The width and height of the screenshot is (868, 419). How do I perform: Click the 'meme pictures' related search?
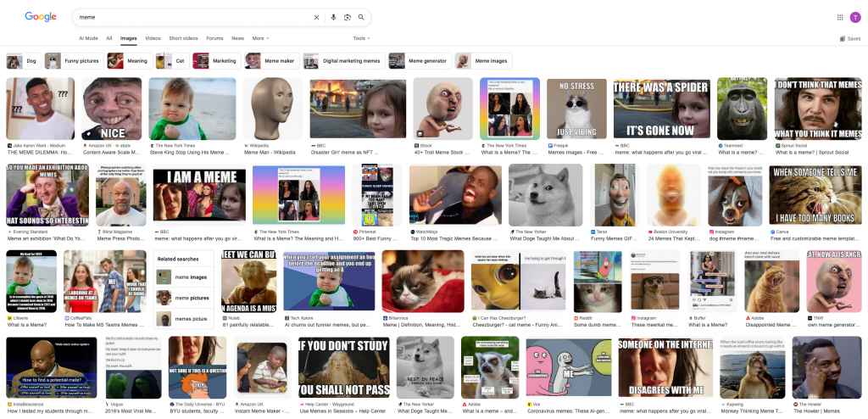coord(190,298)
